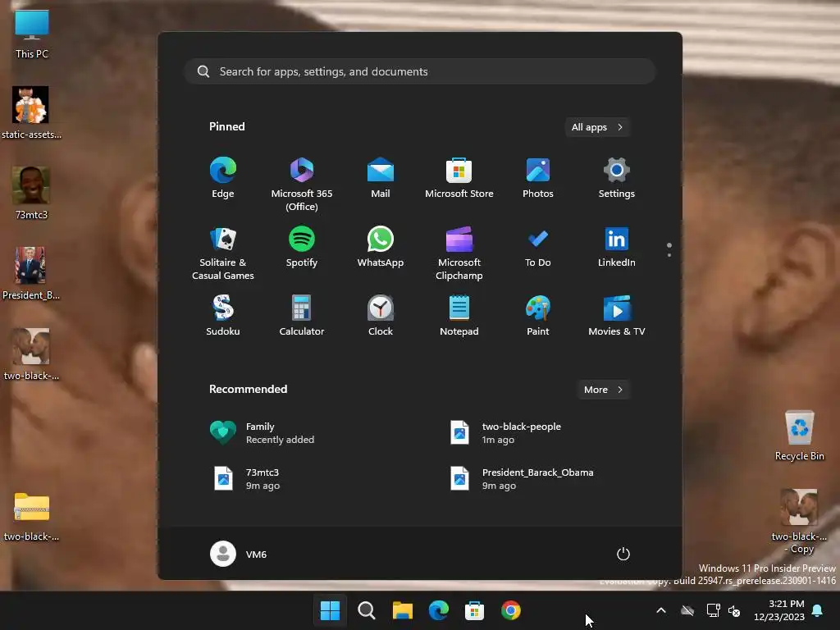Open taskbar Search

pyautogui.click(x=367, y=610)
